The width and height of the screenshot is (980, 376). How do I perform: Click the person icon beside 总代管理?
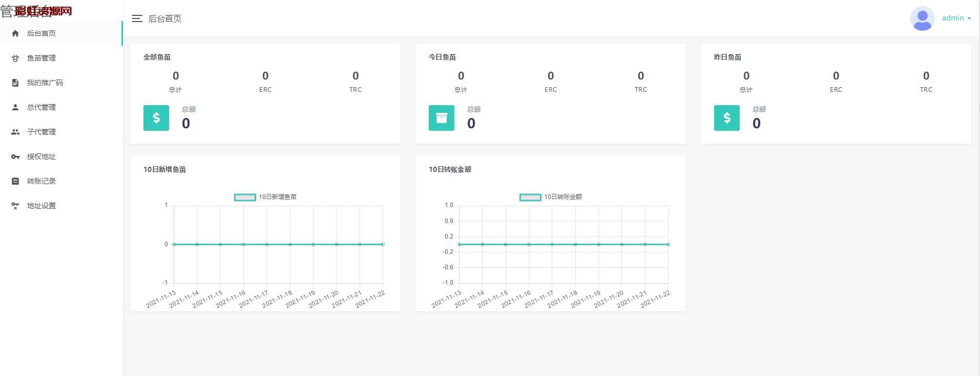(15, 107)
